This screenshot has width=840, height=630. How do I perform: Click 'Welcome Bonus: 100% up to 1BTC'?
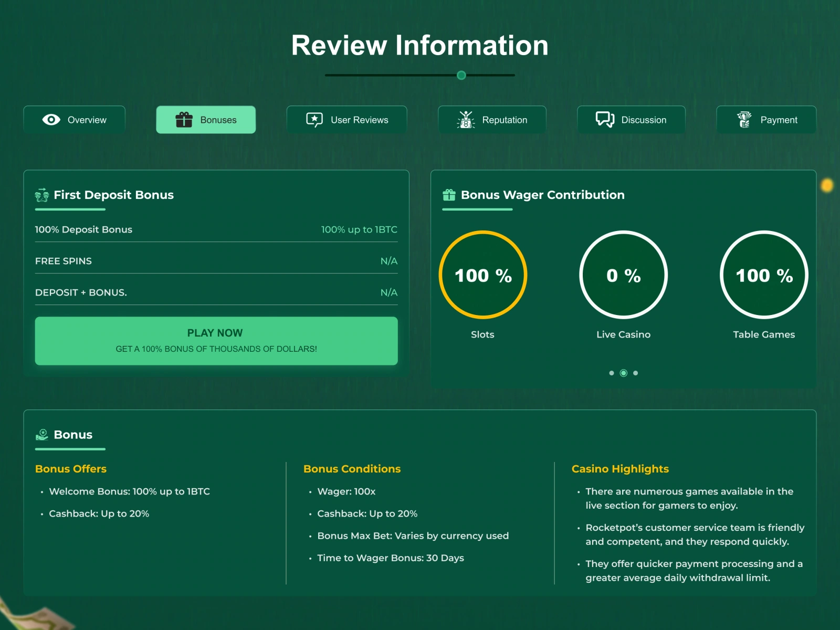[129, 491]
